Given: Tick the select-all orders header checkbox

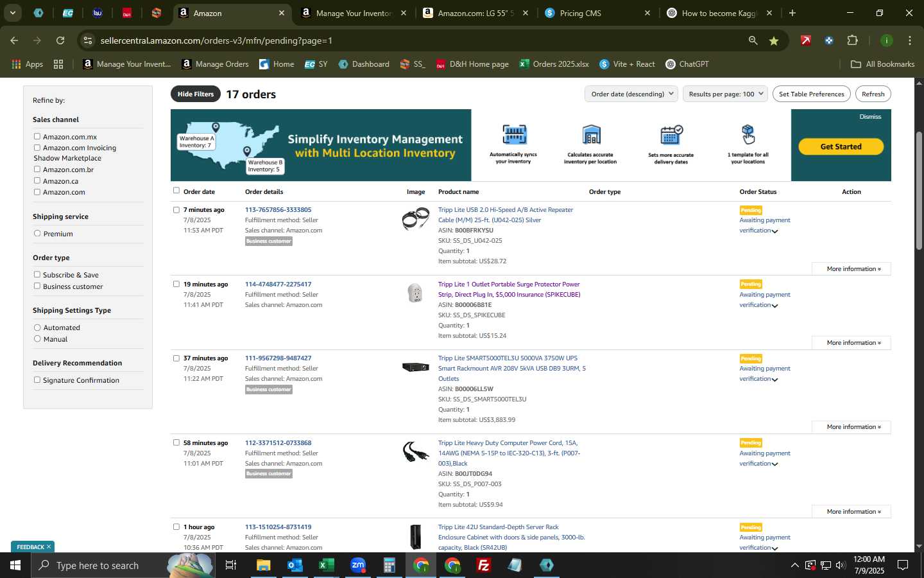Looking at the screenshot, I should (176, 190).
